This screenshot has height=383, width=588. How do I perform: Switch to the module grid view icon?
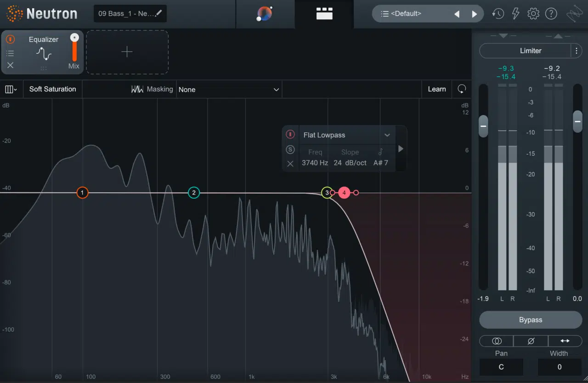(x=324, y=13)
